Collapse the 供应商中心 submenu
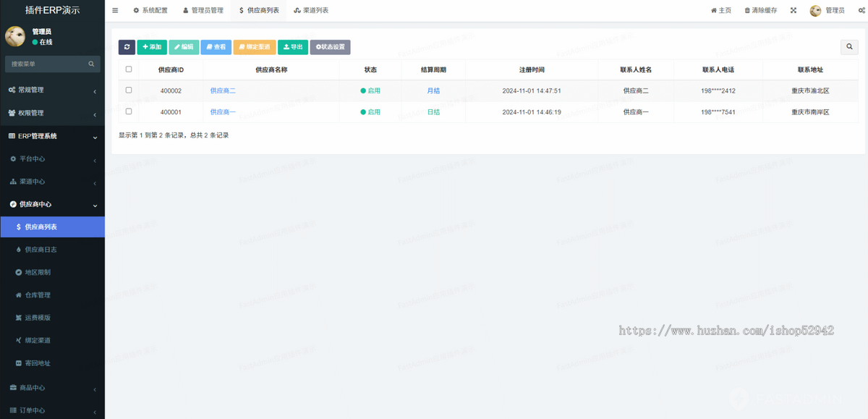 point(52,204)
